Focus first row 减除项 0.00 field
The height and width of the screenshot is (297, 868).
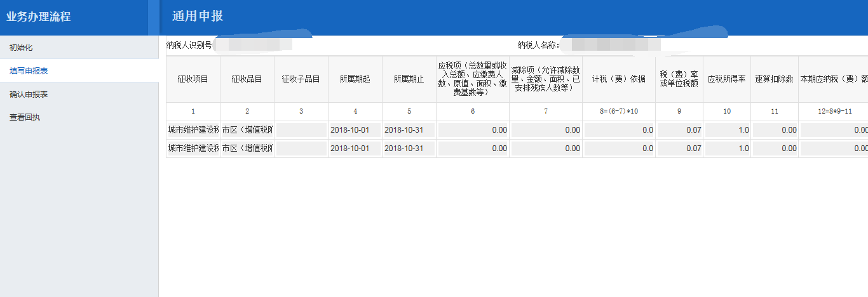[546, 130]
